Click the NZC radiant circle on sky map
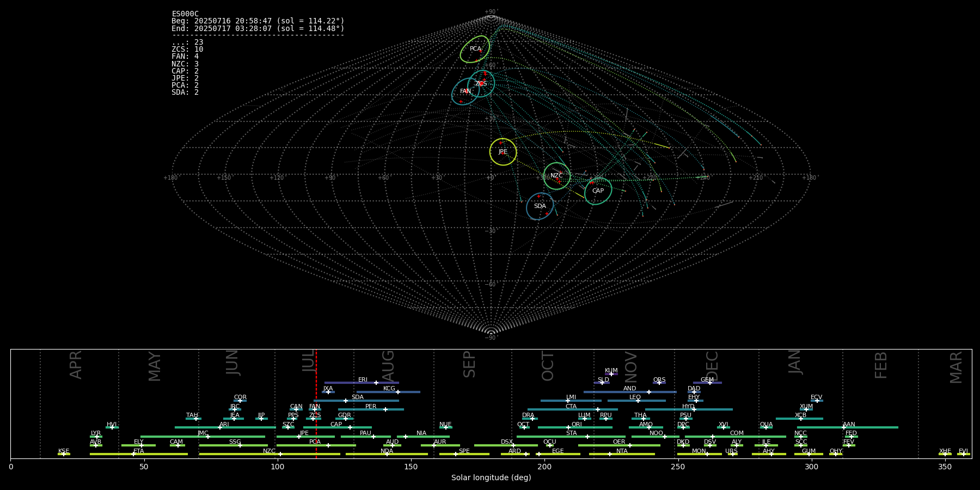 (x=556, y=176)
